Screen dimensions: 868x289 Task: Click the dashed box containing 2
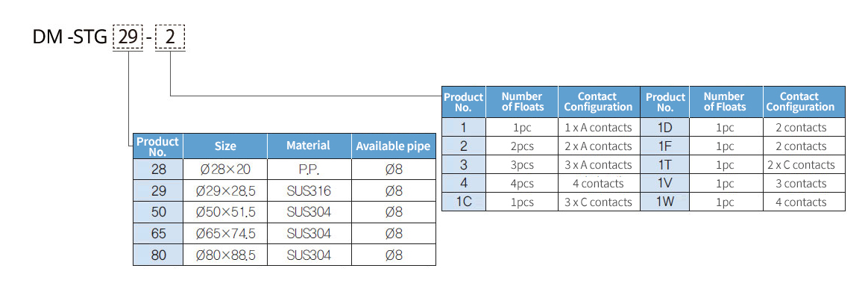tap(171, 38)
